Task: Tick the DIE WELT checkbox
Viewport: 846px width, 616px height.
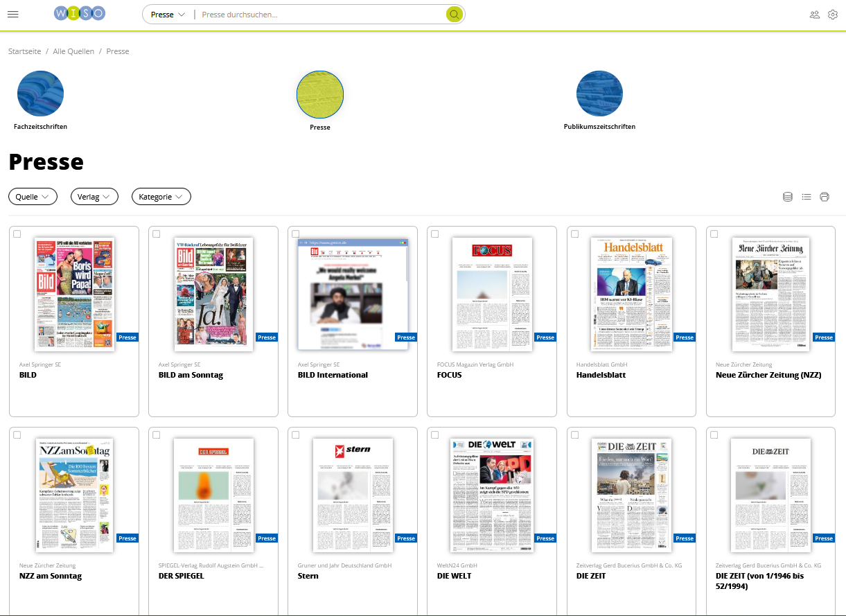Action: tap(435, 435)
